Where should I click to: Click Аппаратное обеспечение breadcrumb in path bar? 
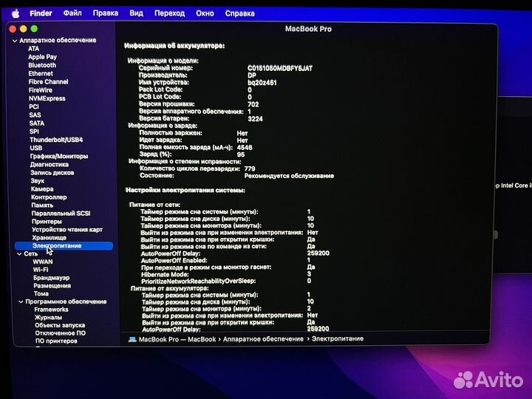pos(263,339)
